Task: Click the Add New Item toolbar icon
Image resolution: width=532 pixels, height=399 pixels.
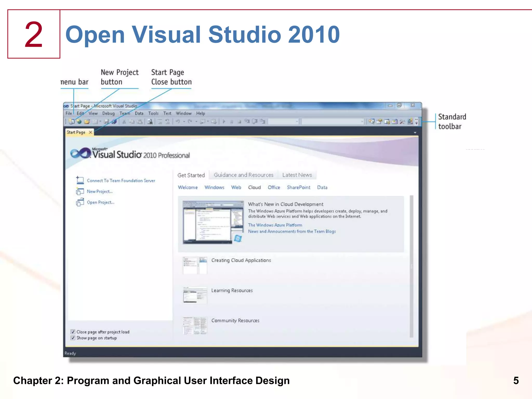Action: coord(95,122)
